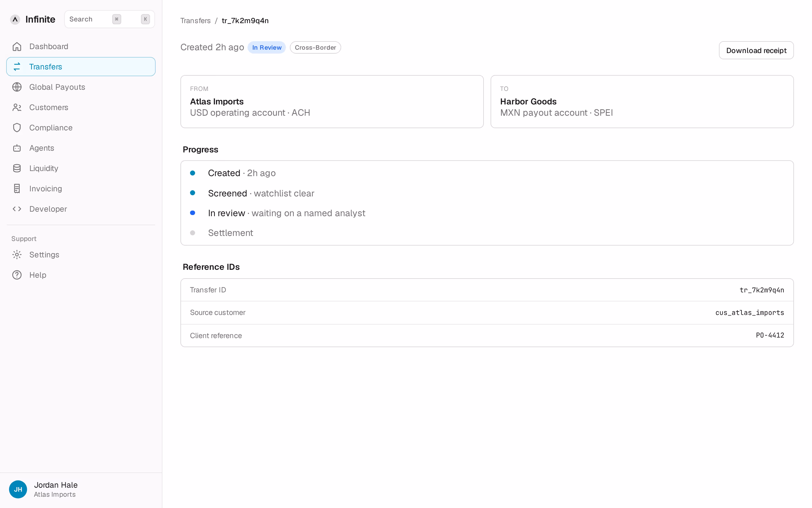Image resolution: width=812 pixels, height=508 pixels.
Task: Open the Dashboard page
Action: [x=81, y=46]
